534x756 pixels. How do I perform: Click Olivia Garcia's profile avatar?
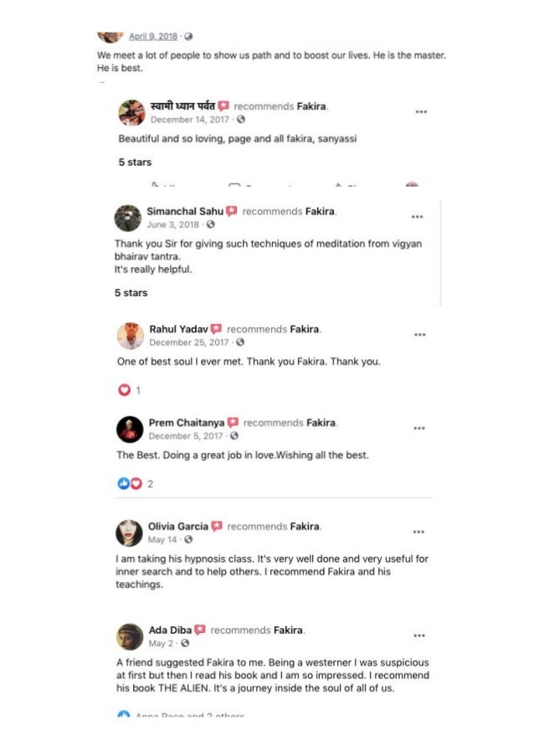pyautogui.click(x=129, y=532)
